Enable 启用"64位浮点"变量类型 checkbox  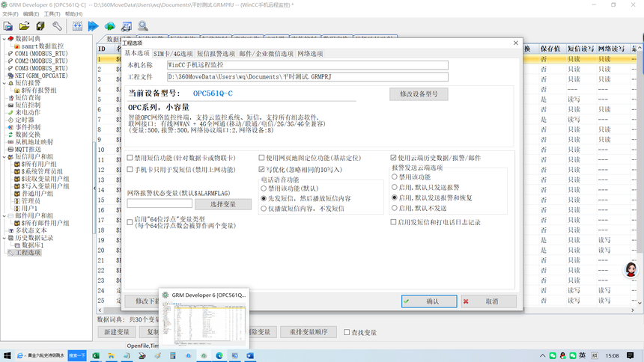(130, 222)
